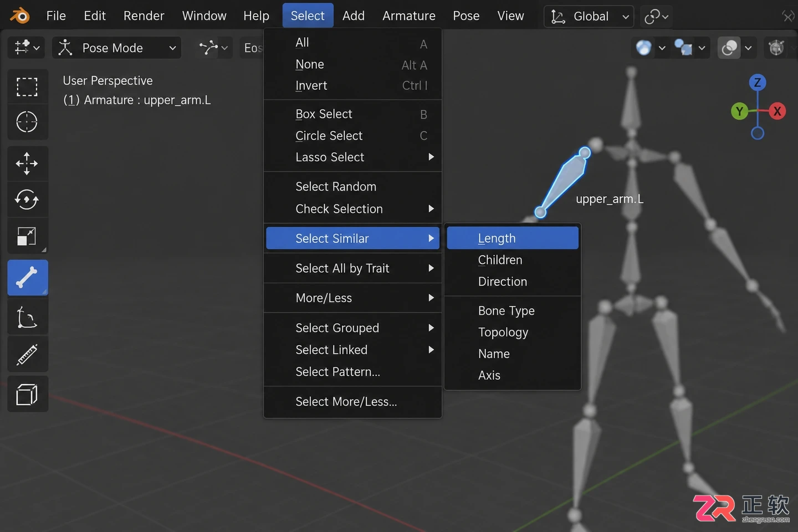Viewport: 798px width, 532px height.
Task: Expand the More/Less submenu
Action: [x=353, y=298]
